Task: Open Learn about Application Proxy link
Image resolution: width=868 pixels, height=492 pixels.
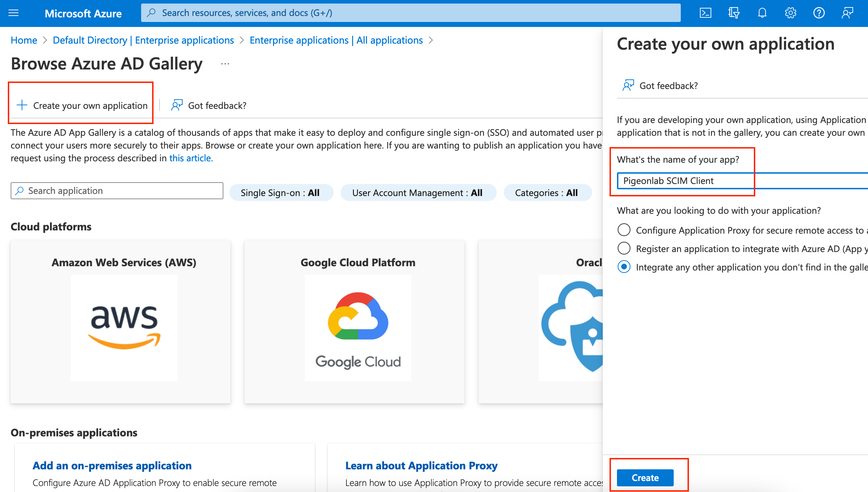Action: coord(421,465)
